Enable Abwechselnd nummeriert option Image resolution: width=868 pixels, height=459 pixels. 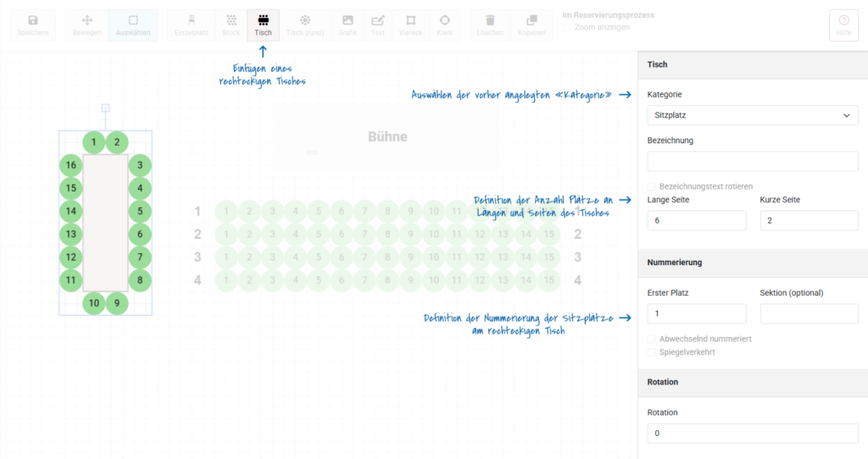point(652,339)
